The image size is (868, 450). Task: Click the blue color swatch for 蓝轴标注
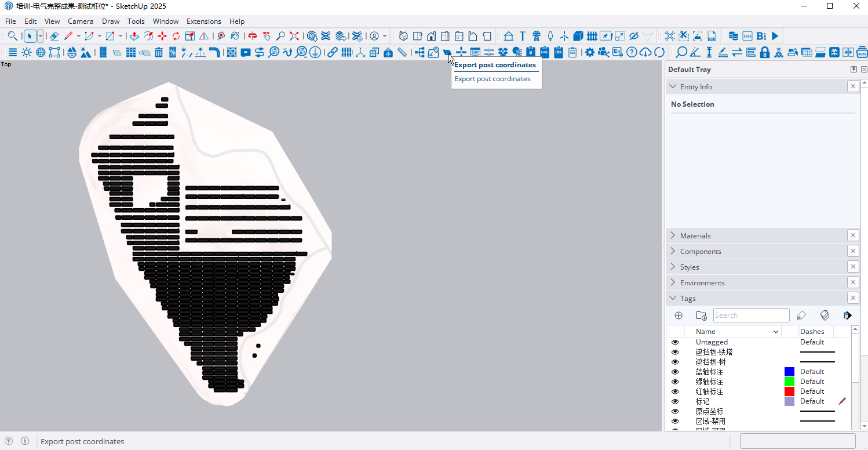click(789, 372)
